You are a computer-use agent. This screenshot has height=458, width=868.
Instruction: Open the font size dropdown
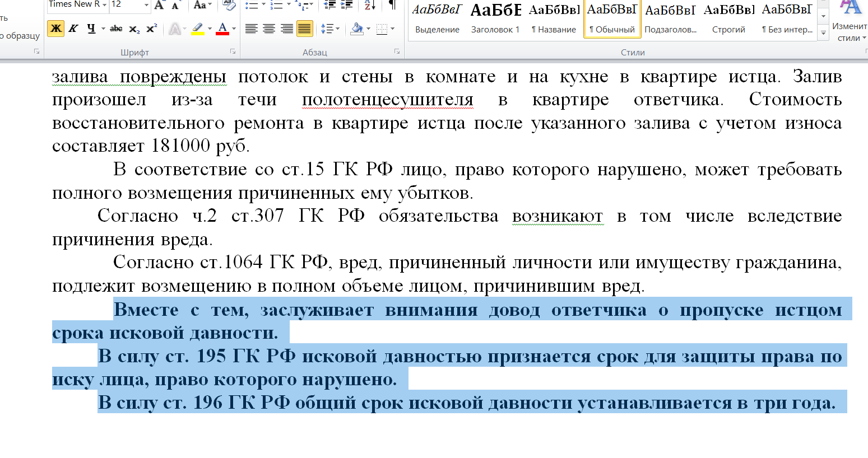pyautogui.click(x=146, y=4)
